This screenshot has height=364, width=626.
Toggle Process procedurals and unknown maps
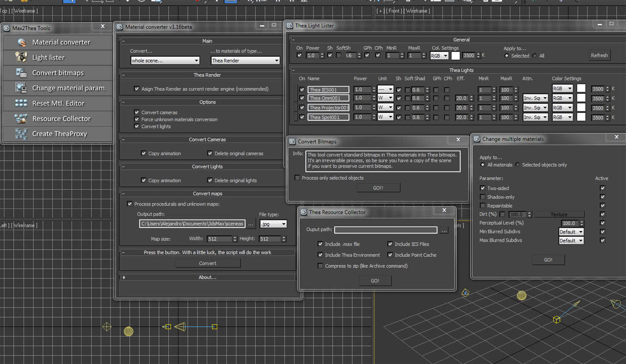click(130, 204)
